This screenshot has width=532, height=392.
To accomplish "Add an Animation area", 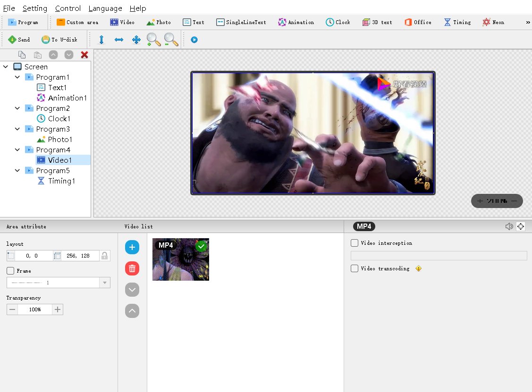I will (x=296, y=22).
